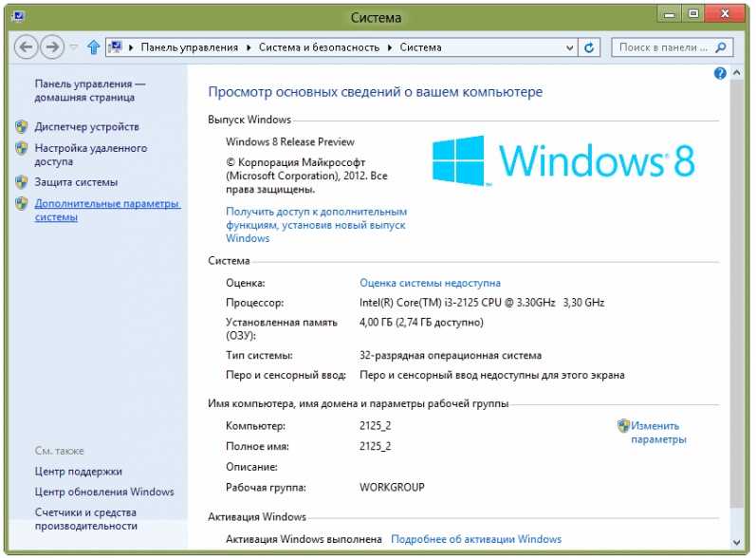The image size is (756, 558).
Task: Expand the arrow after Система и безопасность
Action: tap(390, 47)
